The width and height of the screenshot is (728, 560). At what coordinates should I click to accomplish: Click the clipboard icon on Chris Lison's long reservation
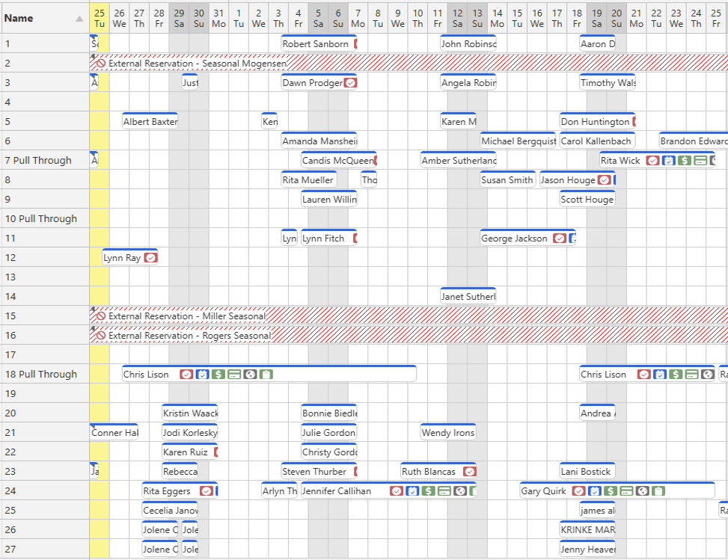266,375
